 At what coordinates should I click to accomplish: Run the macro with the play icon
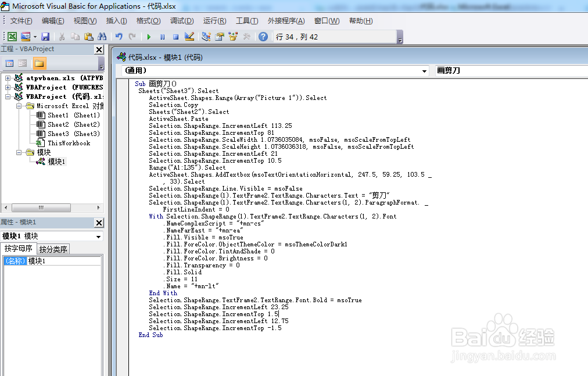(x=149, y=37)
